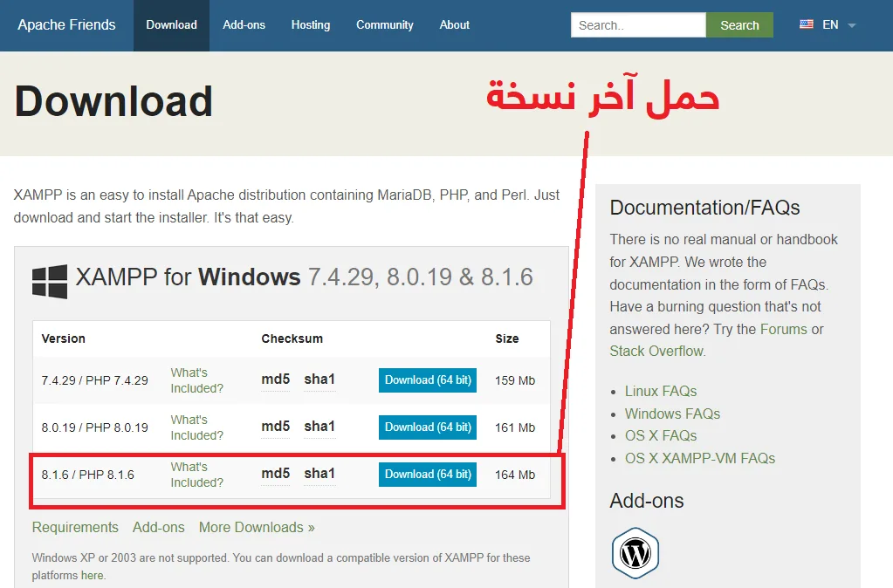Download 8.0.19 64 bit installer

tap(428, 427)
